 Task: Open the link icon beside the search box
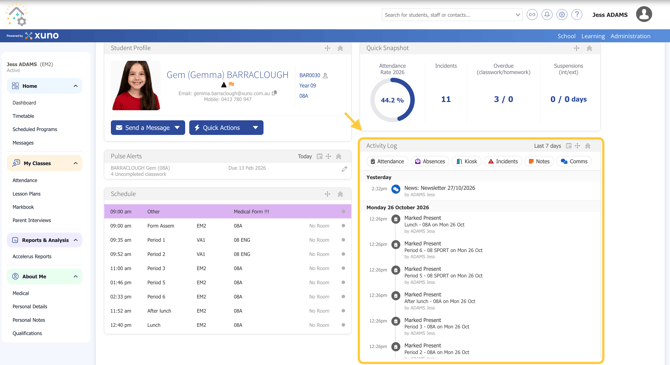[532, 15]
